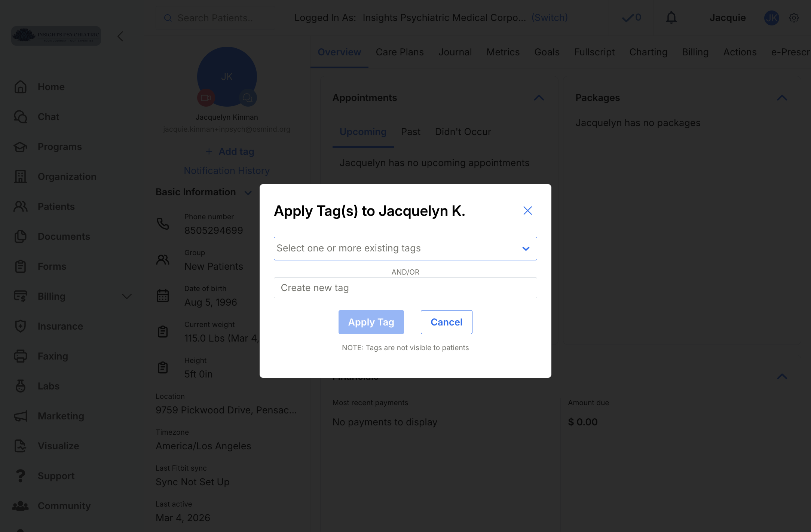Open the Billing card icon in sidebar

pos(21,296)
